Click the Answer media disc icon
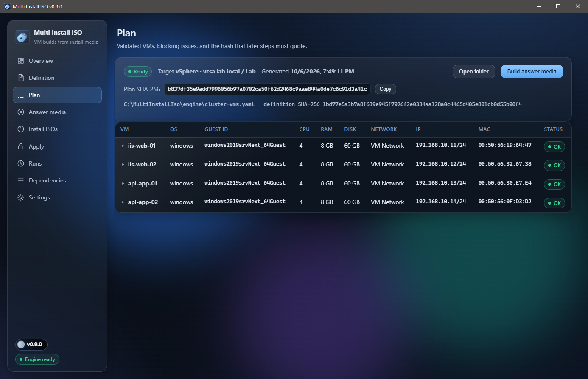588x379 pixels. tap(21, 112)
